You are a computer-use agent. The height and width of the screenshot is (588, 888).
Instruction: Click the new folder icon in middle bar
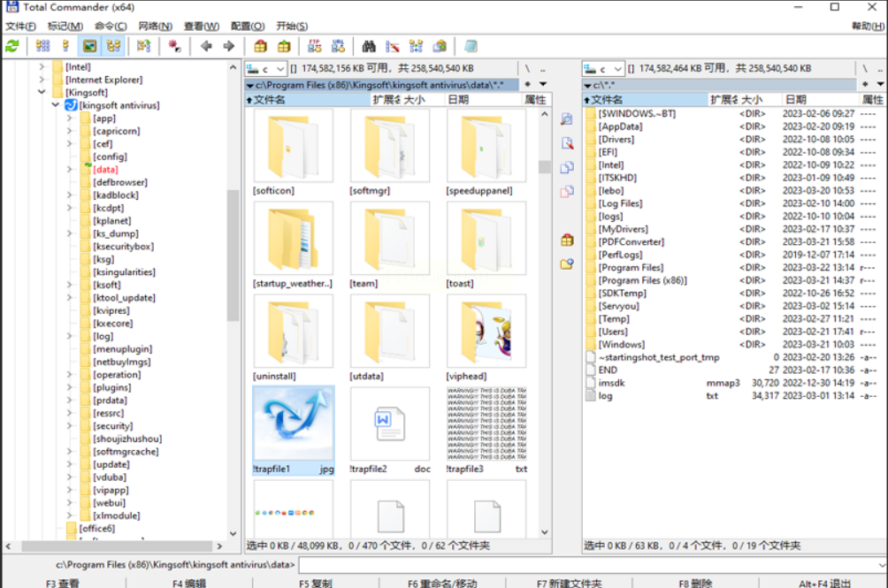point(567,263)
